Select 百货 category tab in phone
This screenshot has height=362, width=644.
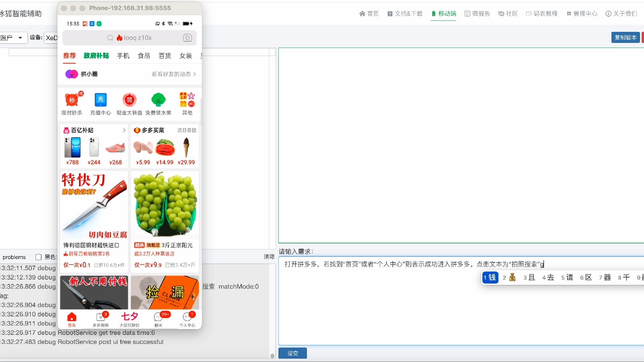[x=165, y=56]
